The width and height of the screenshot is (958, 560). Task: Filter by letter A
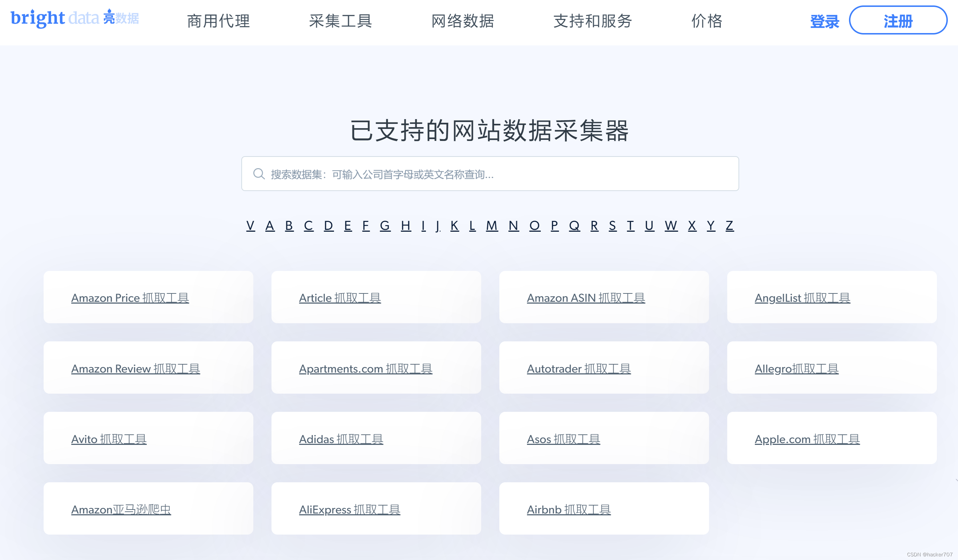(x=270, y=226)
